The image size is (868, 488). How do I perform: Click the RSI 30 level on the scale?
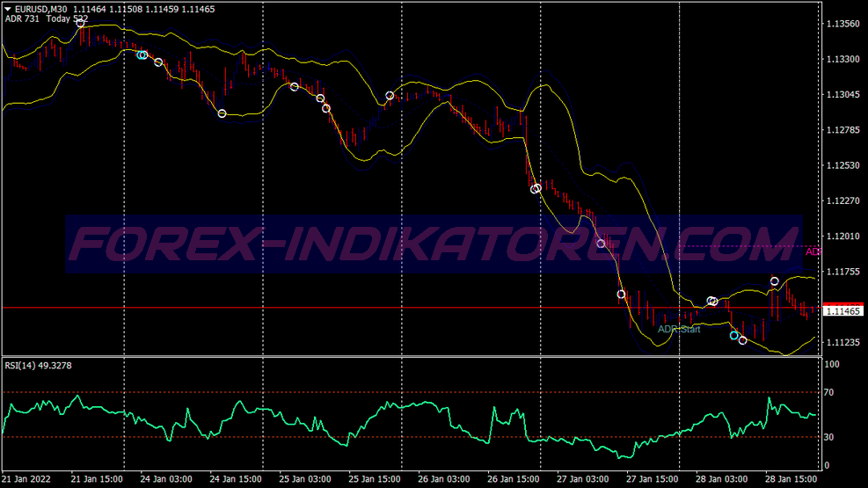point(829,437)
